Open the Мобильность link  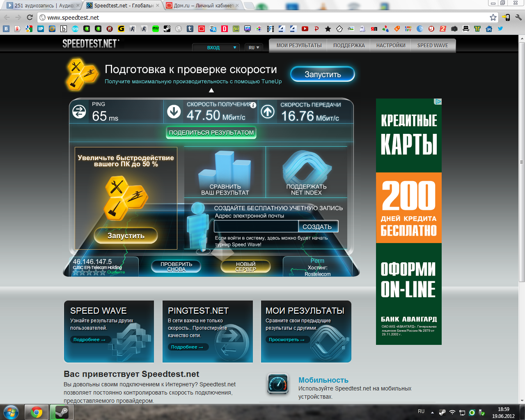click(323, 380)
